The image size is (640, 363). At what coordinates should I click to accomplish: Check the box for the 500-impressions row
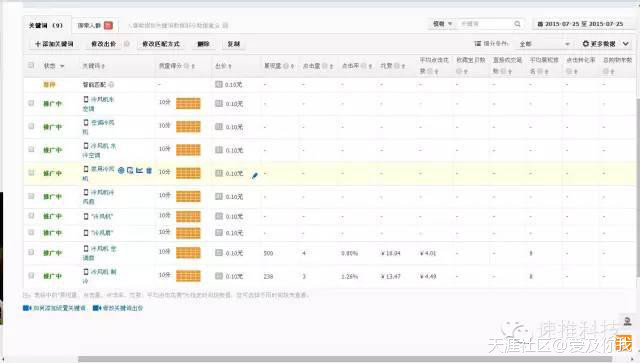(x=31, y=252)
